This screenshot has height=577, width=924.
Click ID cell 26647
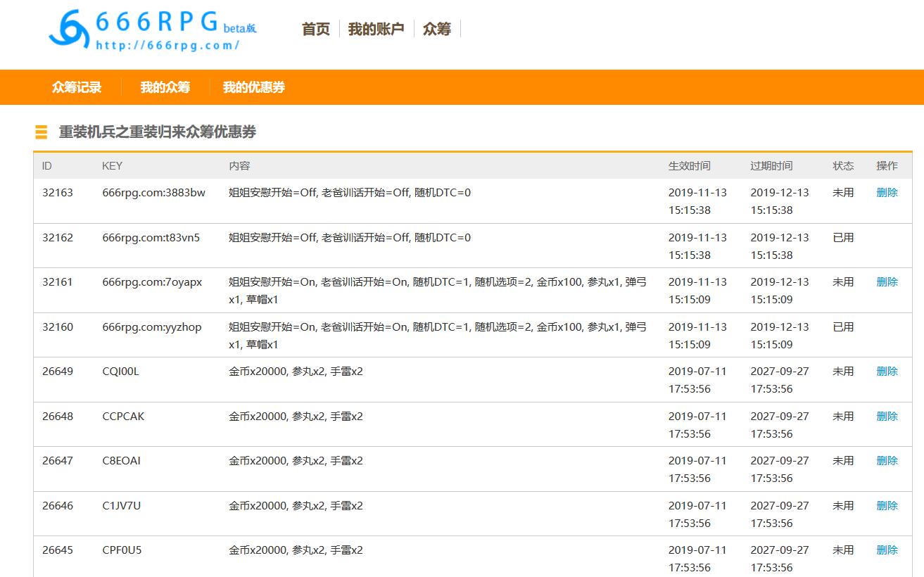[x=58, y=460]
